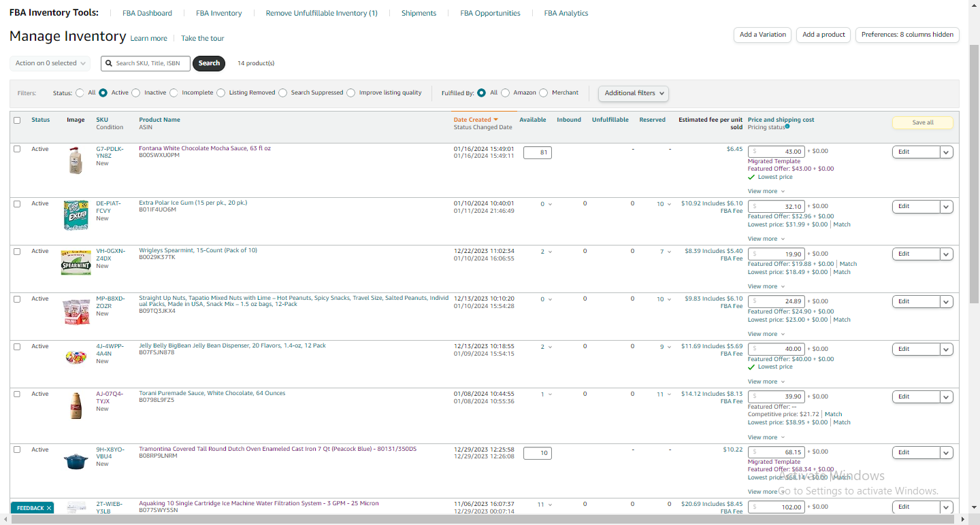The image size is (980, 525).
Task: Dismiss the Feedback tab with its X
Action: (x=49, y=508)
